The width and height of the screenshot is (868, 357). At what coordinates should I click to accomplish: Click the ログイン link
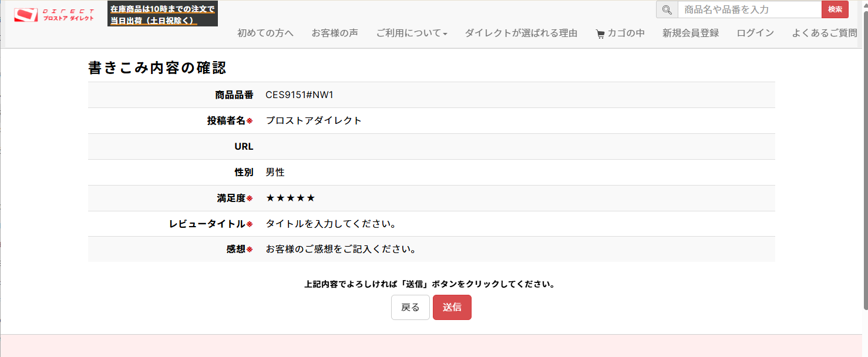point(755,33)
